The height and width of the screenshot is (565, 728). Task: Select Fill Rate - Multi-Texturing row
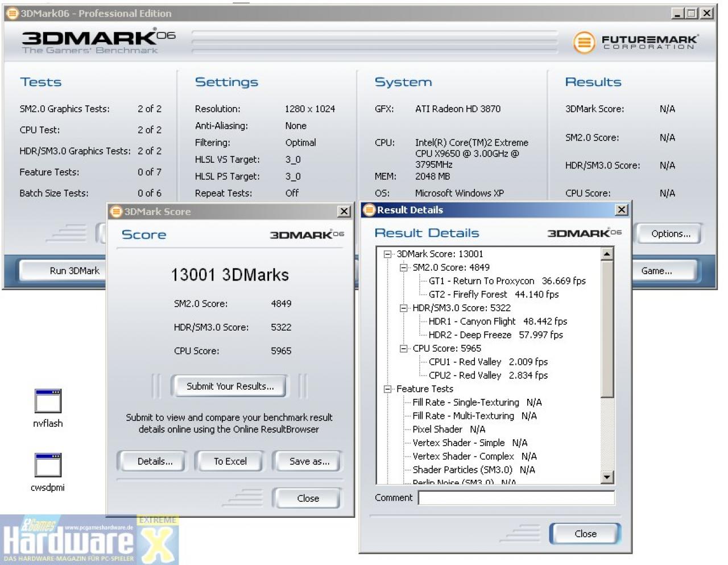[x=474, y=416]
